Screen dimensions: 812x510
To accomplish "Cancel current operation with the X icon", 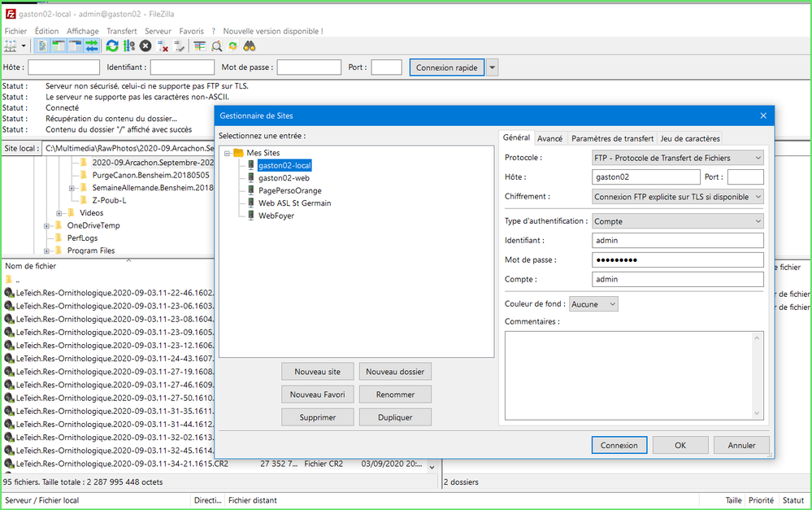I will (145, 46).
